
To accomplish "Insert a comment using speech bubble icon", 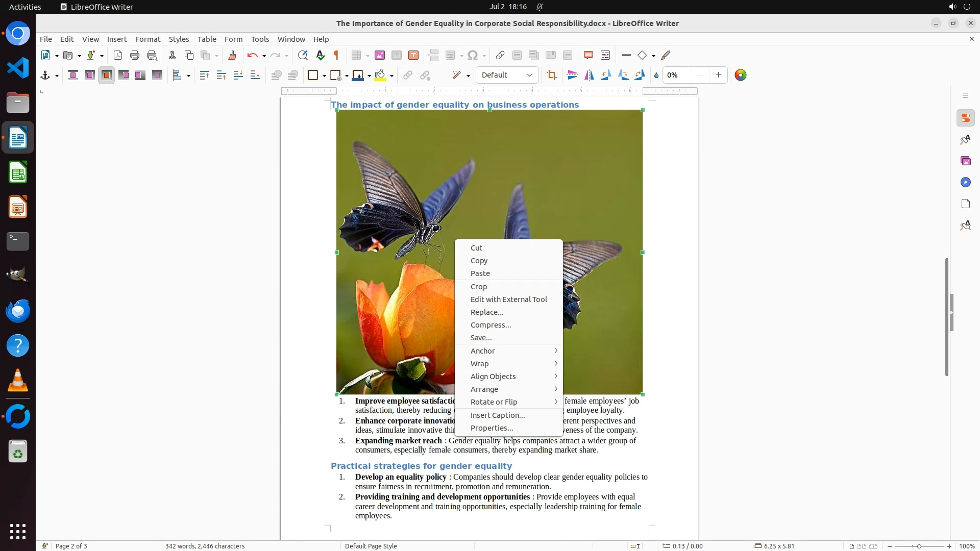I will tap(588, 55).
